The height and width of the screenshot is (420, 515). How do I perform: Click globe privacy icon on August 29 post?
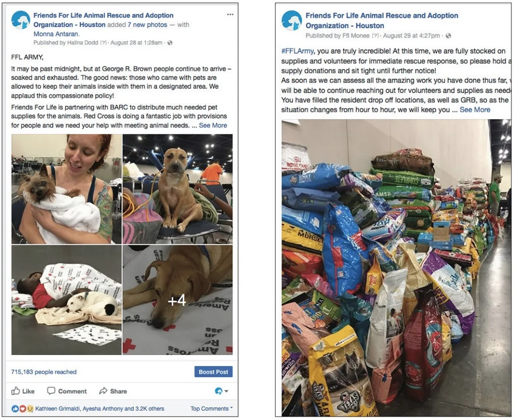coord(448,36)
